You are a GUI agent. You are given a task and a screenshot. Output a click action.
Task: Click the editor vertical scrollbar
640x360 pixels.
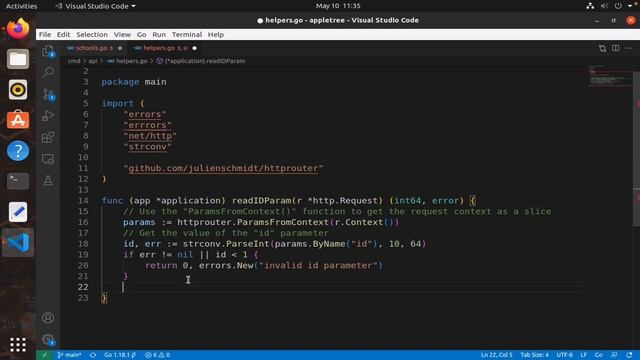coord(636,149)
